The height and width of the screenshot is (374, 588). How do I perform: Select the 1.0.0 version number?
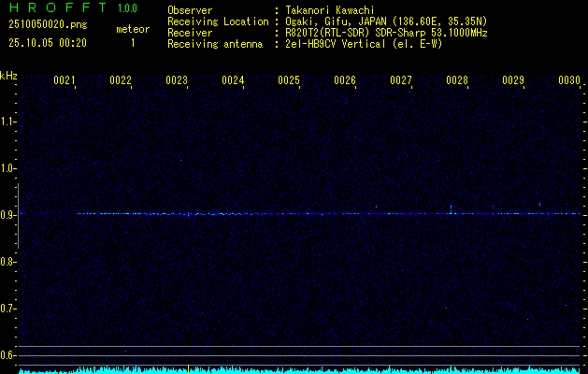click(x=127, y=7)
